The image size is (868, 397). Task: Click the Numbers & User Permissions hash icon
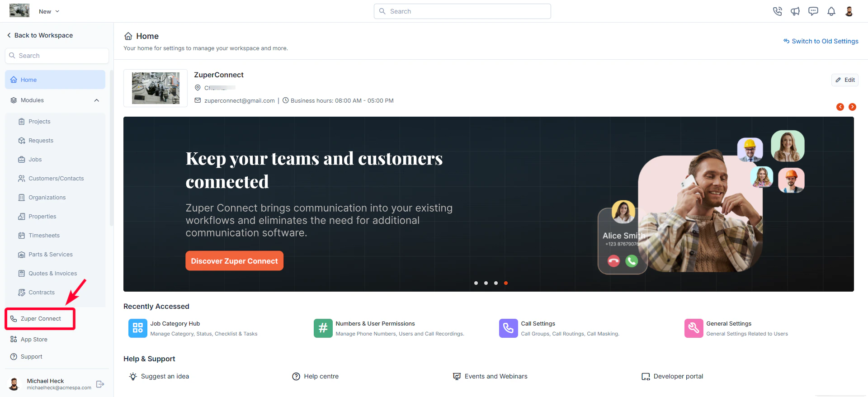pyautogui.click(x=323, y=328)
